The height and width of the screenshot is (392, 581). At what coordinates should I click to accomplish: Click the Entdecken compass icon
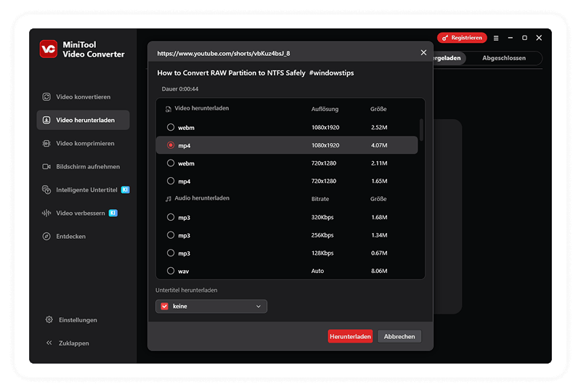pos(46,237)
